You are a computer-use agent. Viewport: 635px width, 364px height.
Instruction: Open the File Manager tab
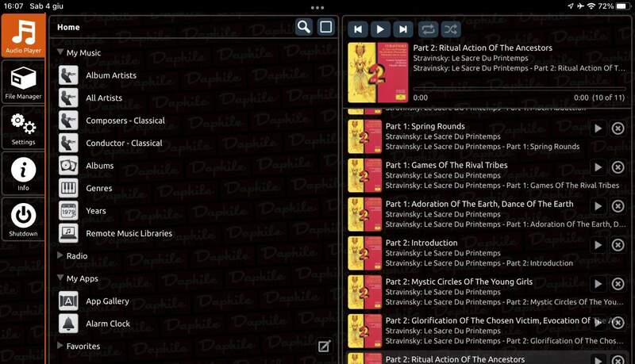point(23,82)
